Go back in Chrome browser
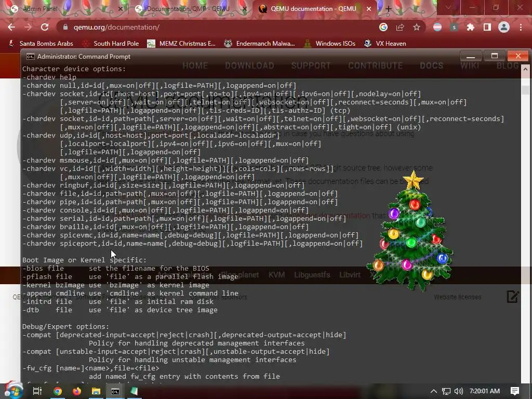This screenshot has width=532, height=399. point(11,27)
